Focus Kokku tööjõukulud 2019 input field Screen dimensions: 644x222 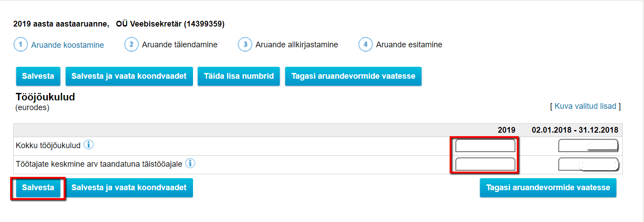pos(485,145)
